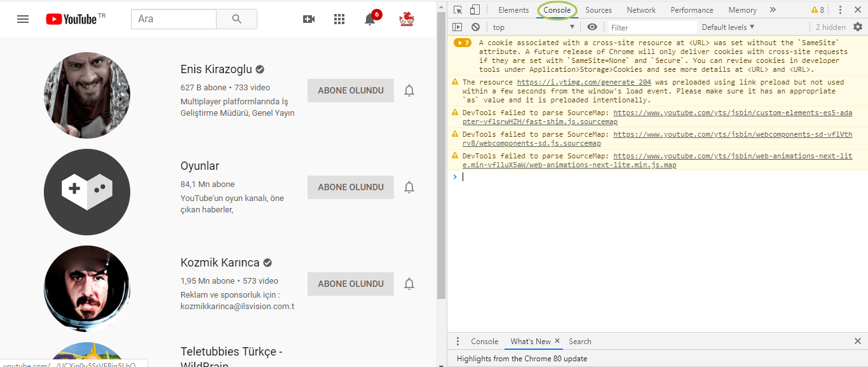Screen dimensions: 868x367
Task: Open Enis Kirazoglu channel name
Action: [216, 69]
